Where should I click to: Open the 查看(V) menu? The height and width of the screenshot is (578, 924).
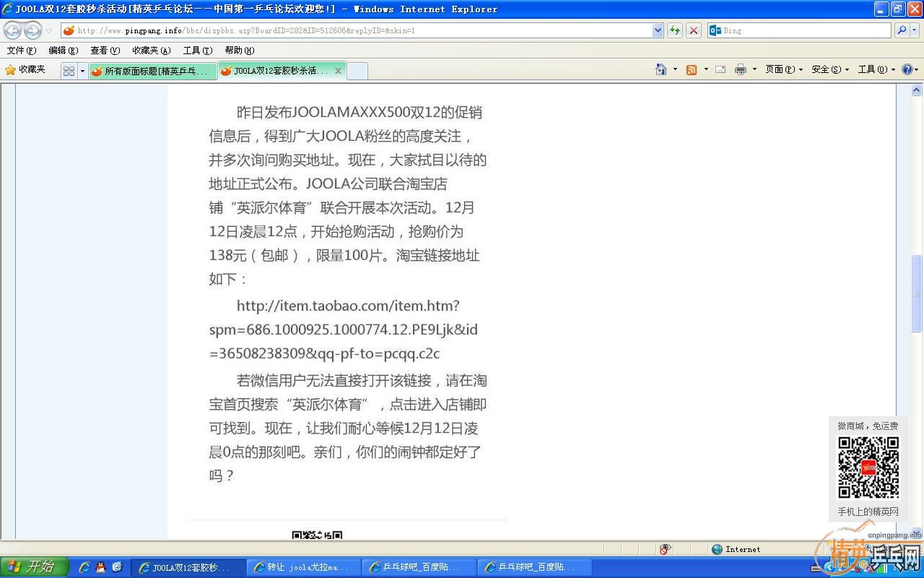105,50
